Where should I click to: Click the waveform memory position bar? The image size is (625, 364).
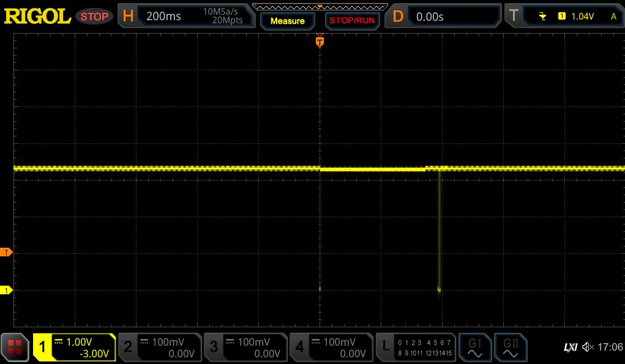pos(320,7)
